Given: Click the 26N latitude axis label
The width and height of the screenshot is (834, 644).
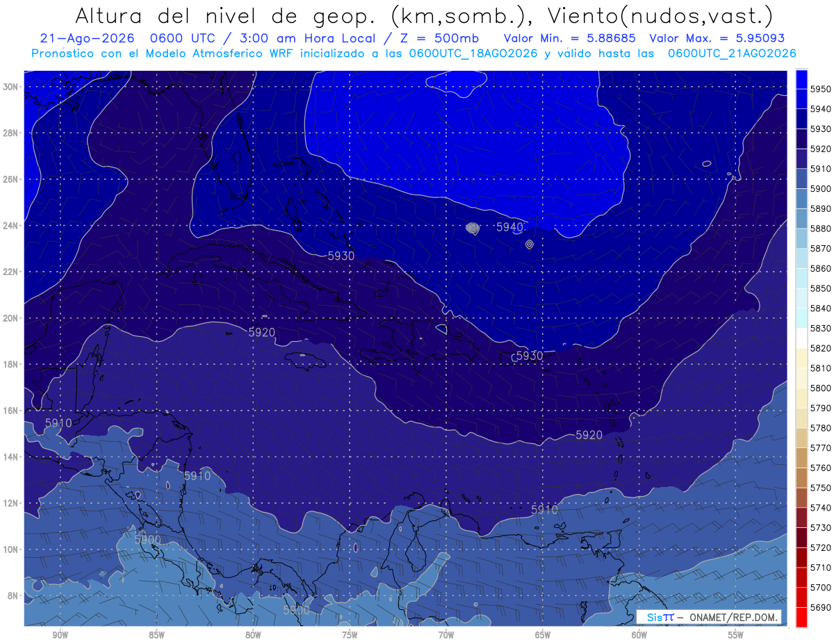Looking at the screenshot, I should [10, 179].
